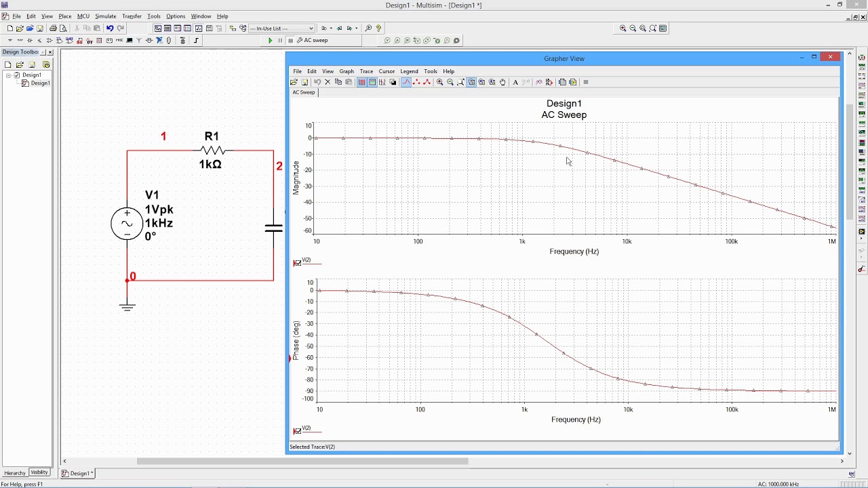868x488 pixels.
Task: Toggle legend in Grapher View toolbar
Action: click(x=372, y=82)
